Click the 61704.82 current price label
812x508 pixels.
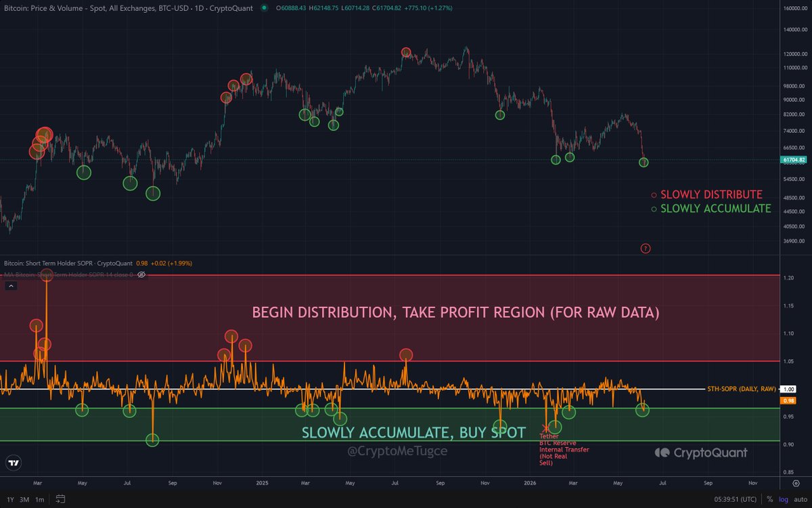[x=793, y=160]
